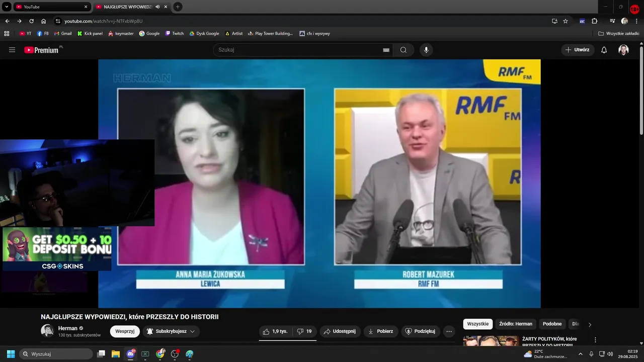
Task: Close the NAJGŁUPSZE WYPOWIEDZI tab
Action: click(166, 7)
